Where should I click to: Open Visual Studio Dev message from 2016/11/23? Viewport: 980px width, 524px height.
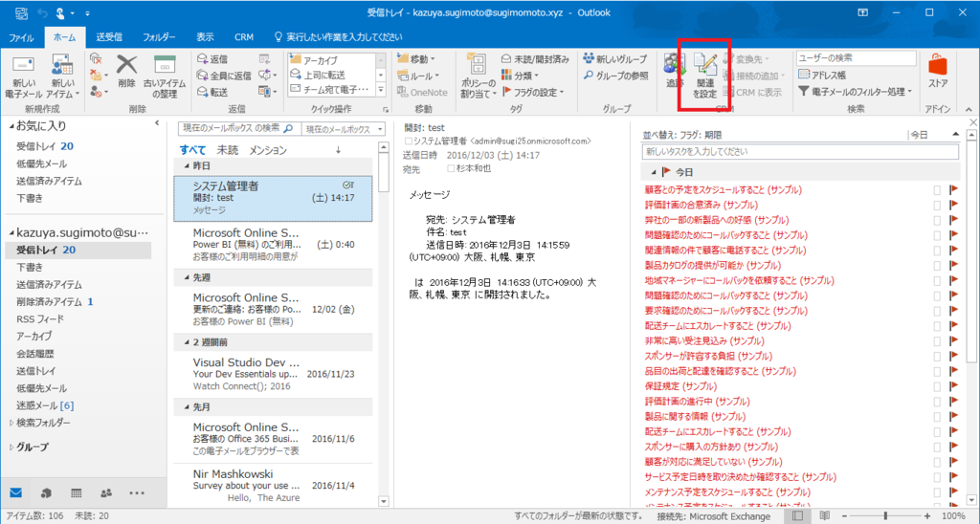click(273, 374)
